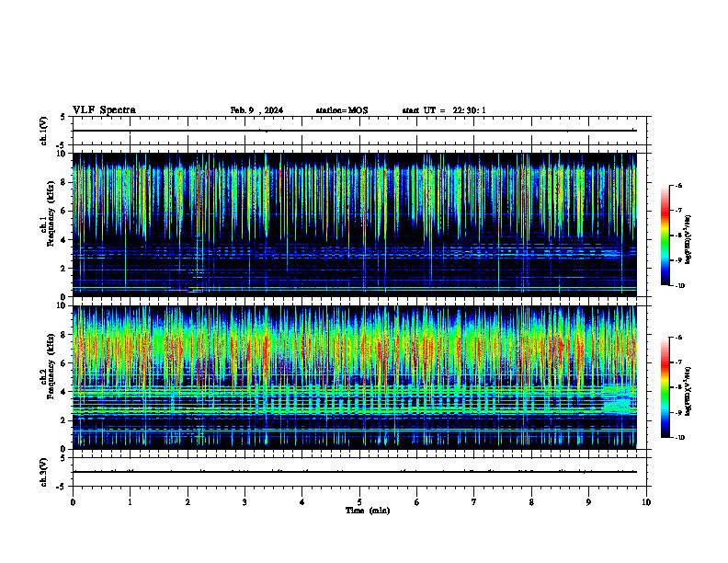Click "-8" on the ch.1 colorbar

[x=678, y=236]
